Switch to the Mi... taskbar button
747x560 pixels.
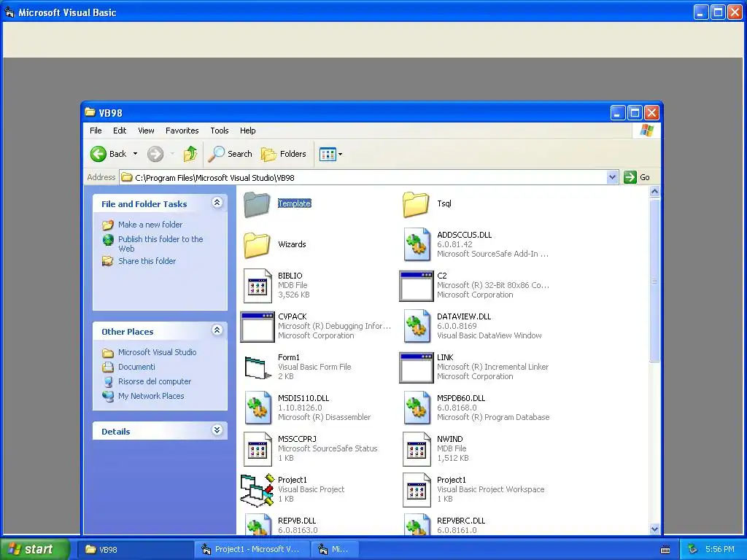pos(334,550)
